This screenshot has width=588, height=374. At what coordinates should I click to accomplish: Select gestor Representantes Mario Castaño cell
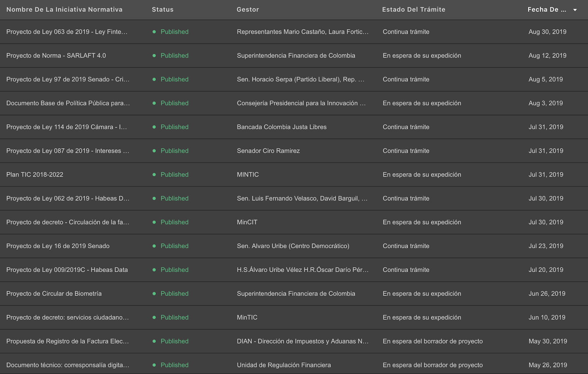302,32
